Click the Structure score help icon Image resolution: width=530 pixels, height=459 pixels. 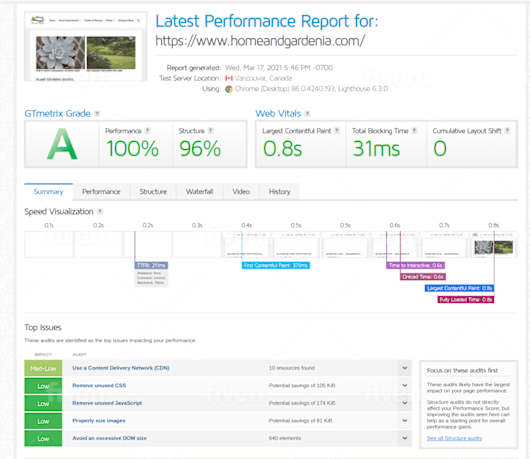(211, 130)
